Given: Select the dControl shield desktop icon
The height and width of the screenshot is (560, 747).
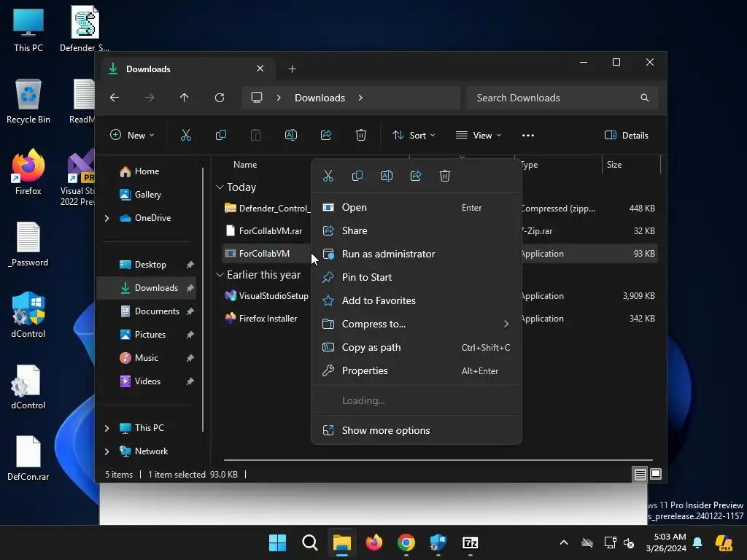Looking at the screenshot, I should coord(28,315).
